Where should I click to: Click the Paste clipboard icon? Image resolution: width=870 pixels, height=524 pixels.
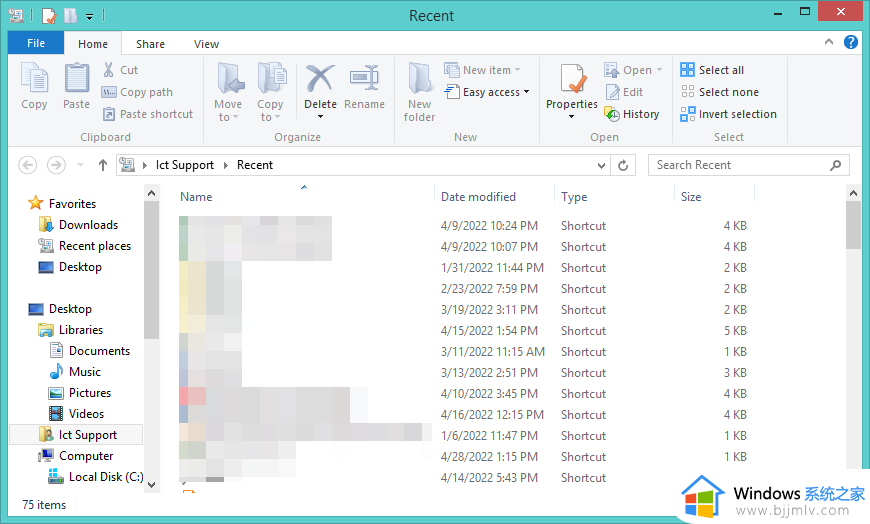pyautogui.click(x=77, y=78)
